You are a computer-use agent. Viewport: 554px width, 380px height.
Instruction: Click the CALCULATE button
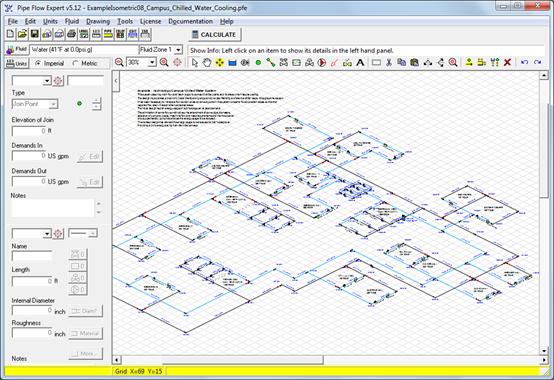pyautogui.click(x=214, y=35)
